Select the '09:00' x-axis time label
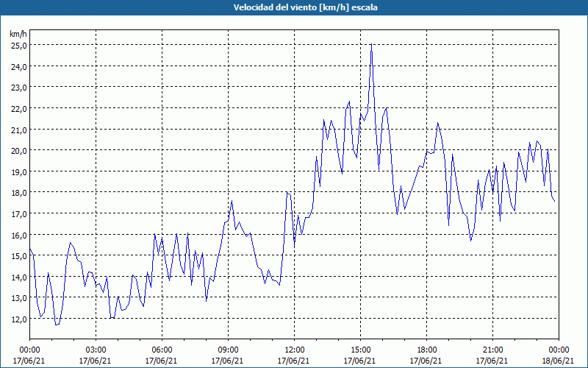This screenshot has width=588, height=368. click(228, 350)
